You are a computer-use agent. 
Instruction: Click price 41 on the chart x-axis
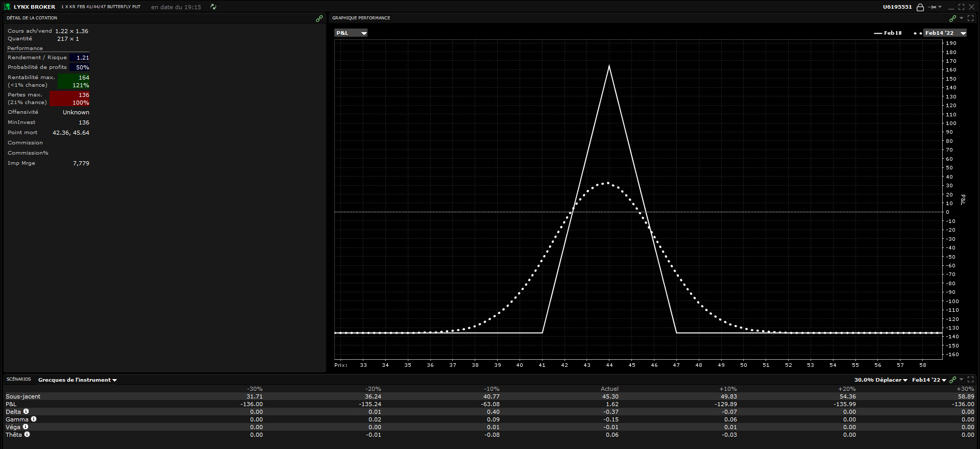pyautogui.click(x=542, y=365)
